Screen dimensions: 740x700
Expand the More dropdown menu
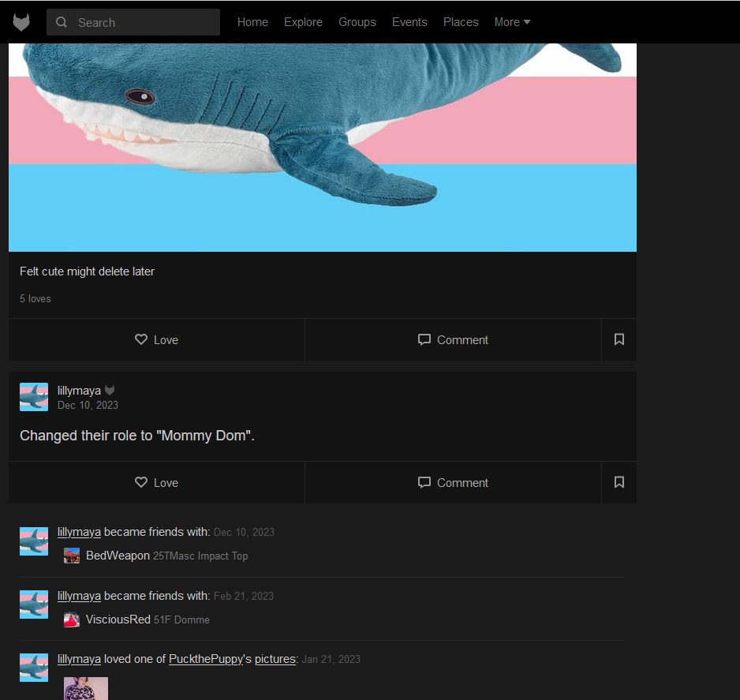pyautogui.click(x=512, y=22)
